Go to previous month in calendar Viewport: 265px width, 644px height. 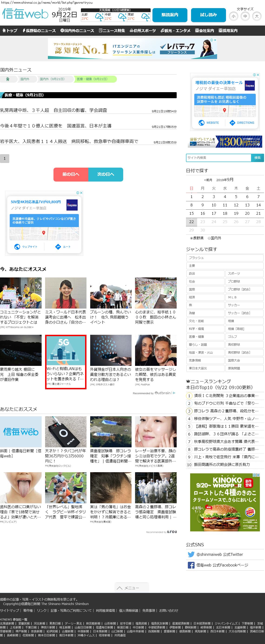[208, 180]
